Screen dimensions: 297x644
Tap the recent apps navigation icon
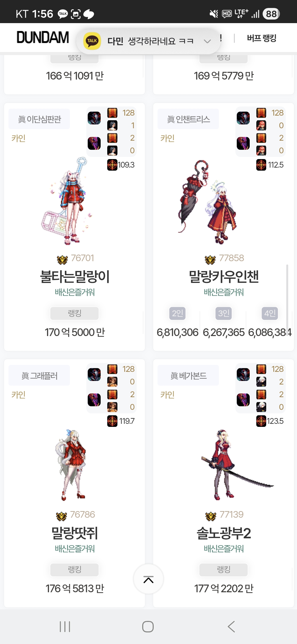(x=65, y=627)
